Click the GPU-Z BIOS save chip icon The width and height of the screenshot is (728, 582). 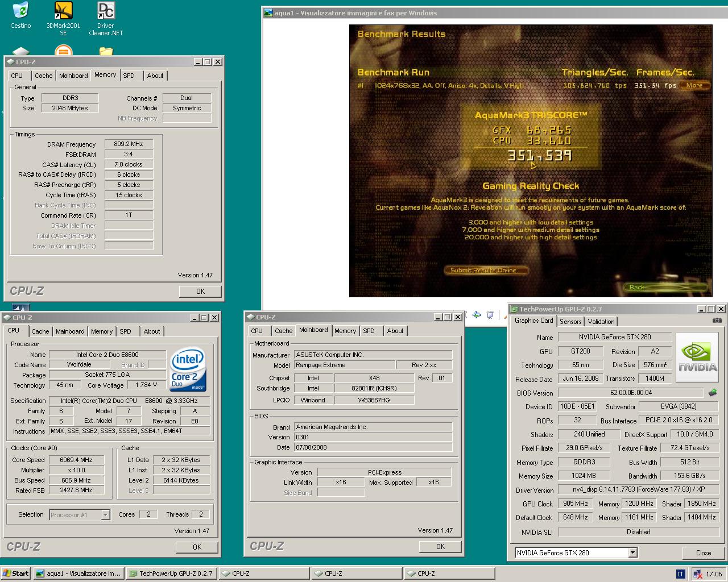tap(713, 393)
